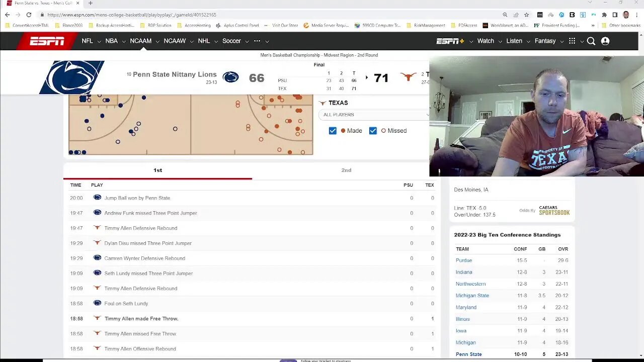Expand the NFL menu chevron
Image resolution: width=644 pixels, height=362 pixels.
[x=99, y=42]
